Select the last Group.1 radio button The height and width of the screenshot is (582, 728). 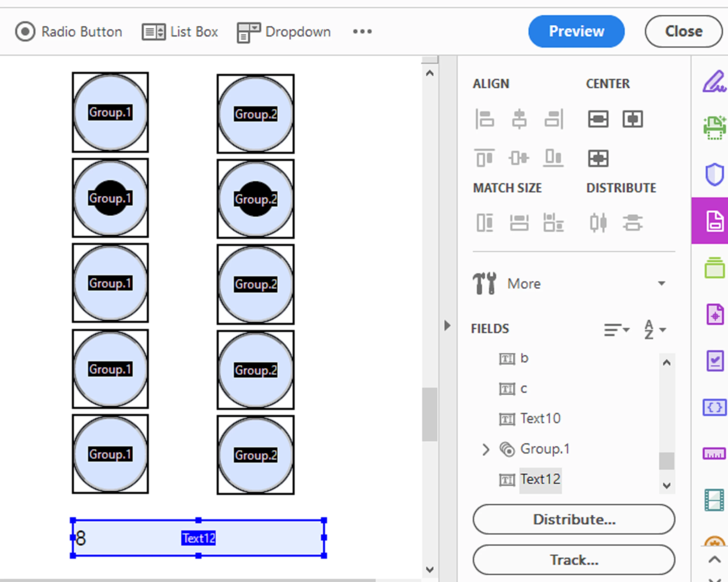click(x=110, y=454)
